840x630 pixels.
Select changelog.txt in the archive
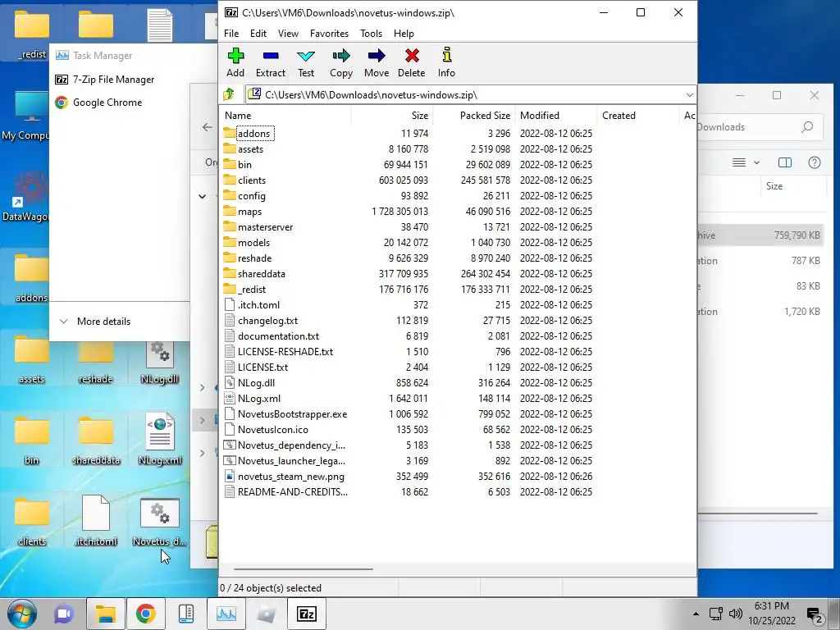pos(409,320)
